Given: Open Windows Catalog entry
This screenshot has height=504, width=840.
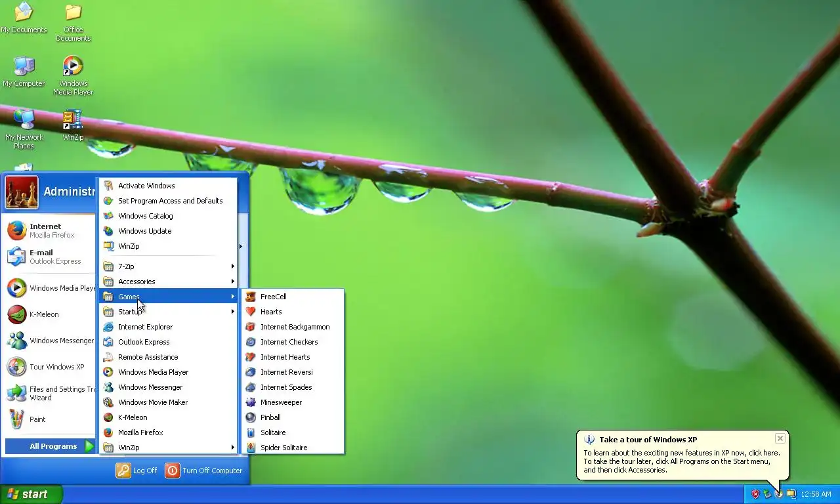Looking at the screenshot, I should coord(168,216).
